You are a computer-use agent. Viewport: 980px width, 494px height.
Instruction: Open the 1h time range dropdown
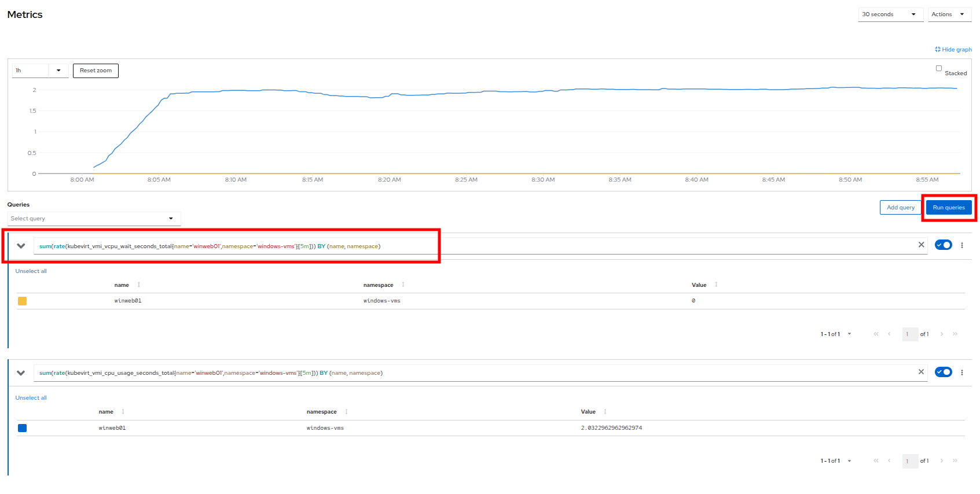(40, 71)
